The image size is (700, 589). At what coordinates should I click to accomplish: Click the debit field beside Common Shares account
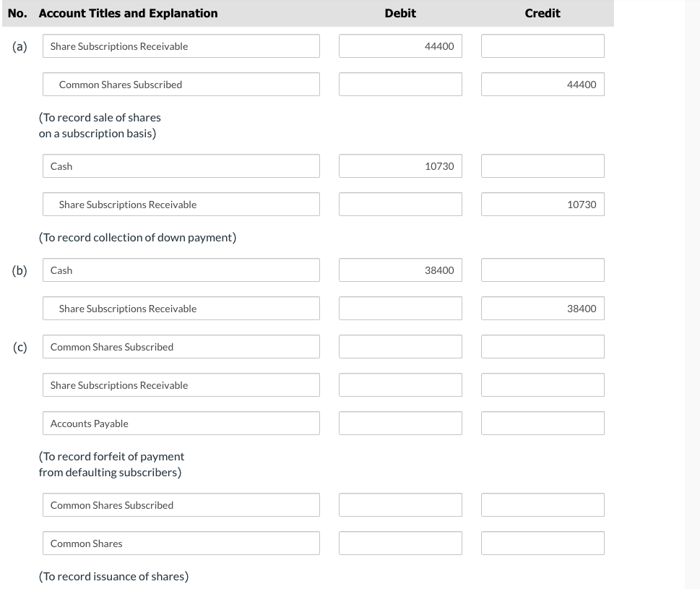click(400, 543)
